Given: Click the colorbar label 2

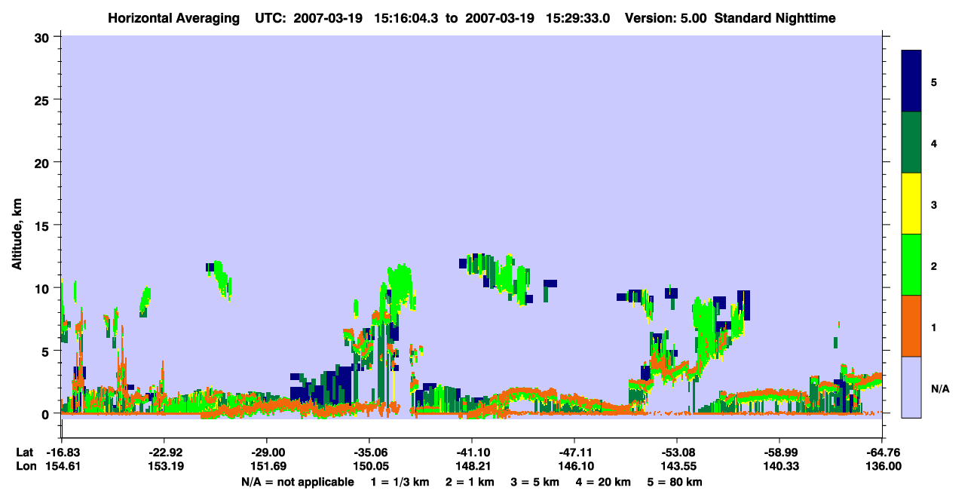Looking at the screenshot, I should (934, 265).
